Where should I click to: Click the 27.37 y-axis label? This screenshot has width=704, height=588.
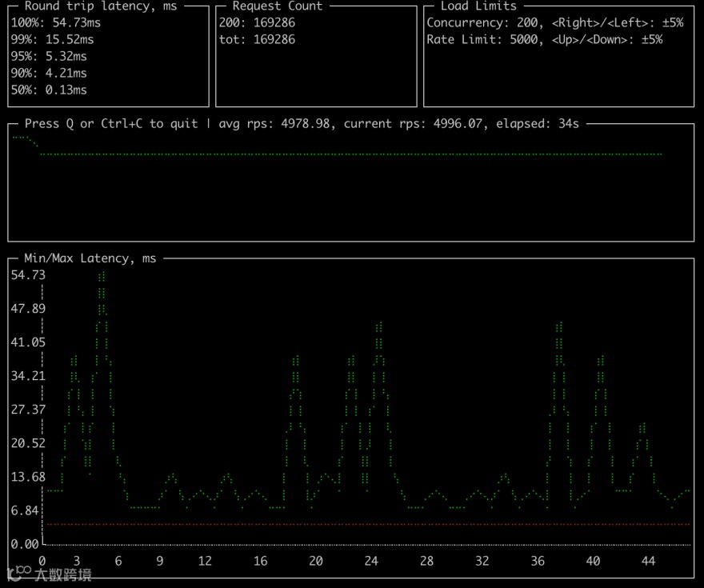click(28, 410)
